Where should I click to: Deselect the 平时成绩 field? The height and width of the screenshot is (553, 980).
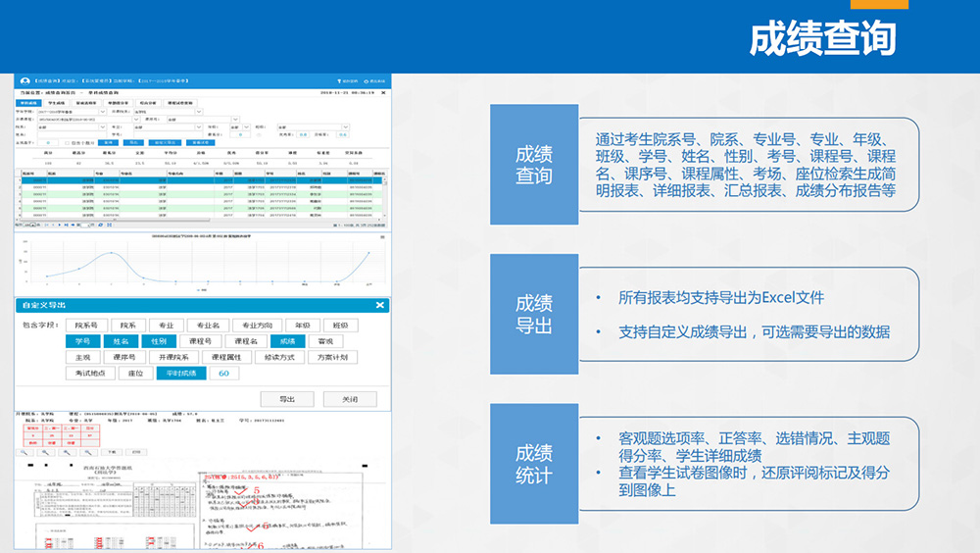[180, 374]
